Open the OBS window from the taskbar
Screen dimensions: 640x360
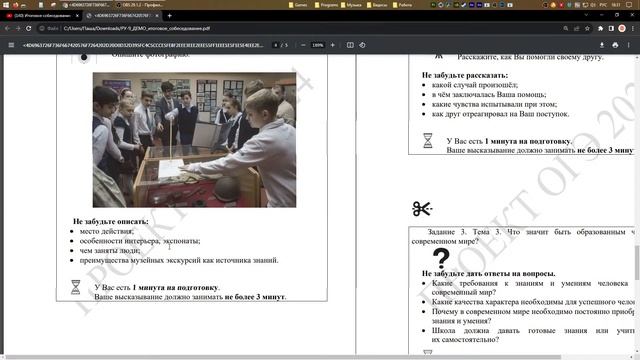tap(139, 5)
